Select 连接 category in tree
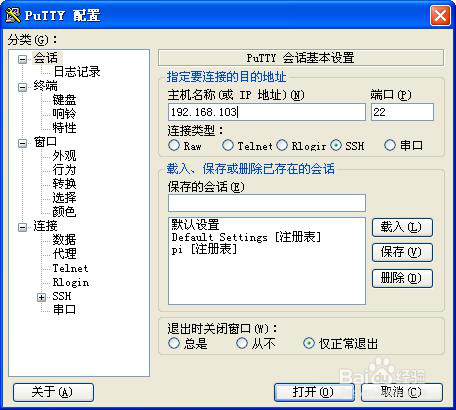Image resolution: width=456 pixels, height=410 pixels. click(x=45, y=226)
